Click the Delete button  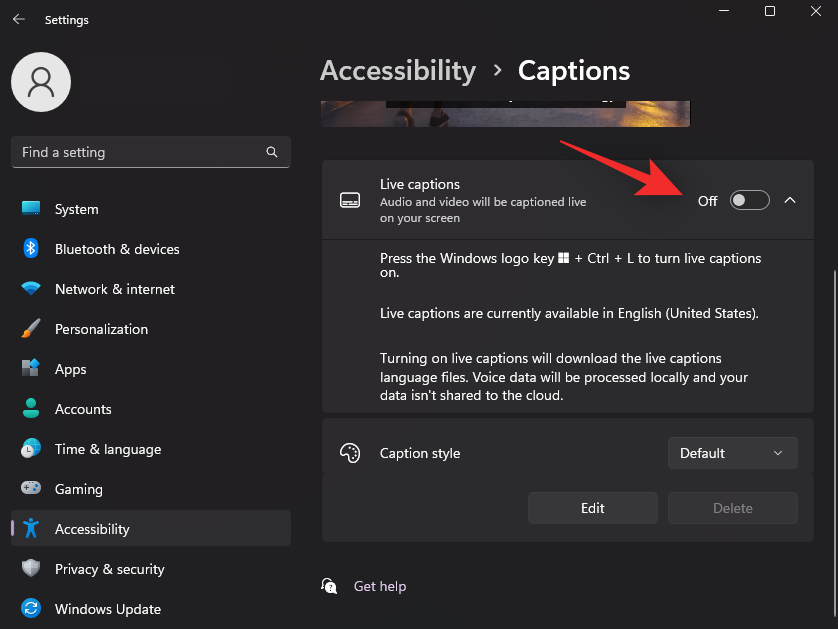pyautogui.click(x=732, y=507)
